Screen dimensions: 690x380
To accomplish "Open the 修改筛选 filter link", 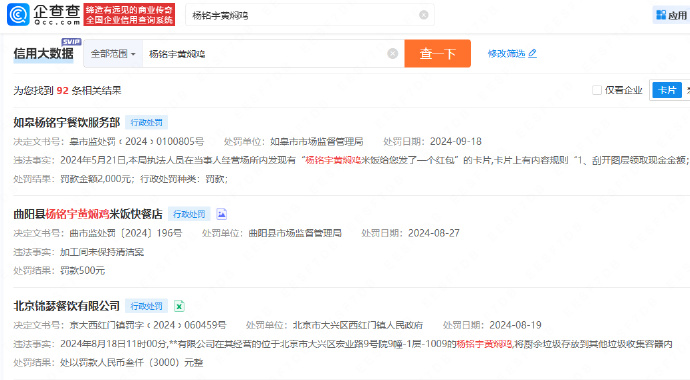I will coord(506,54).
